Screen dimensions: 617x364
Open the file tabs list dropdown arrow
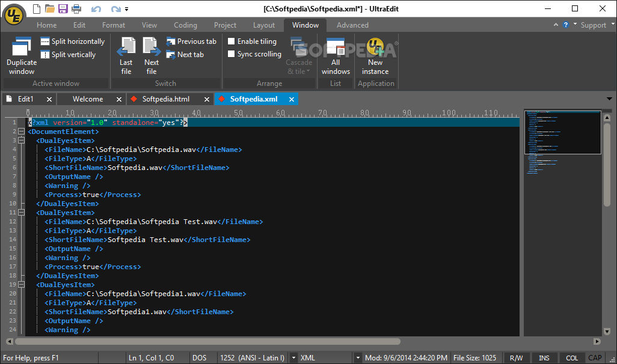609,99
